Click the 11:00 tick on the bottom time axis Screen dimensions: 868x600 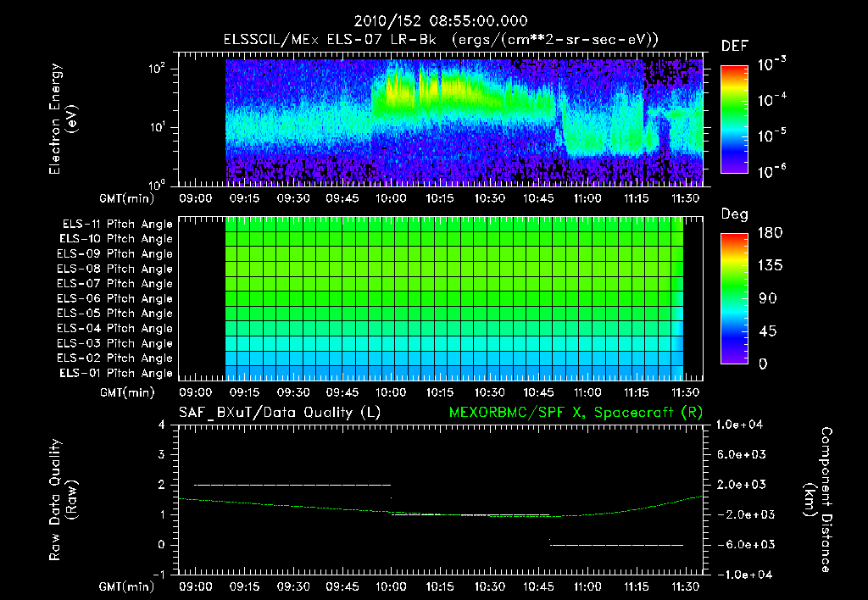(587, 586)
